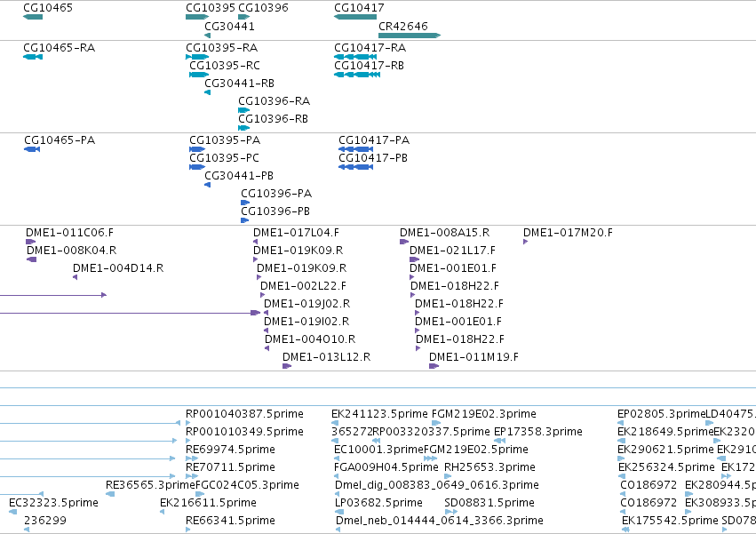This screenshot has width=756, height=534.
Task: Select the CG10465 gene glyph arrow
Action: [33, 17]
